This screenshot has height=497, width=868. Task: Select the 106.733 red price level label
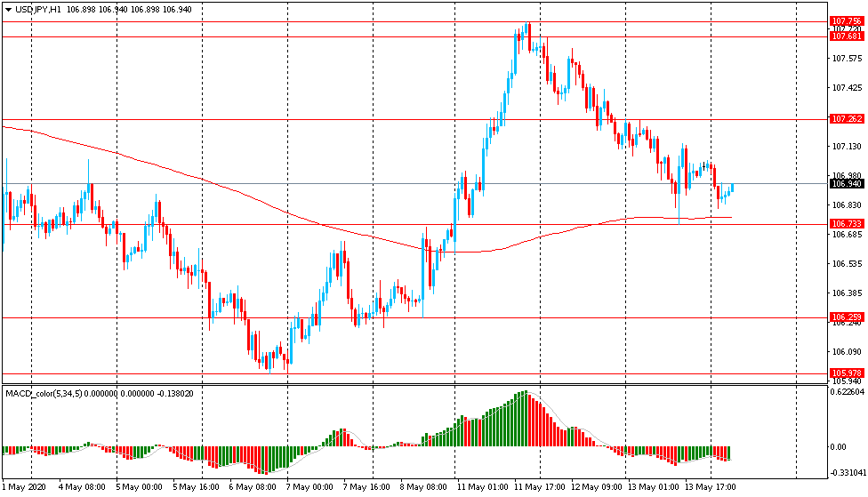point(847,224)
